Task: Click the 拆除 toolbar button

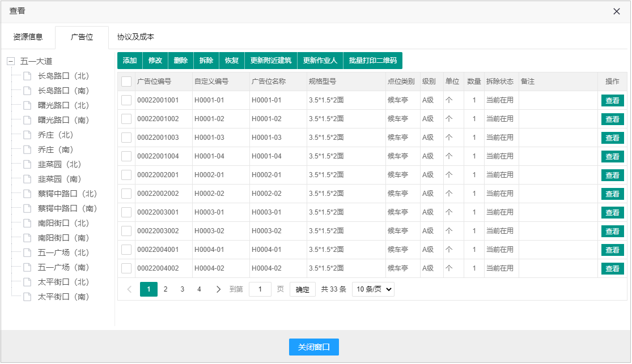Action: 206,61
